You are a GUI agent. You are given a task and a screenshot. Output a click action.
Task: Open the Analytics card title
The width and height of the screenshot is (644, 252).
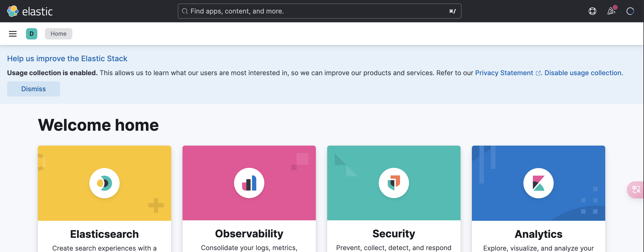click(x=539, y=234)
